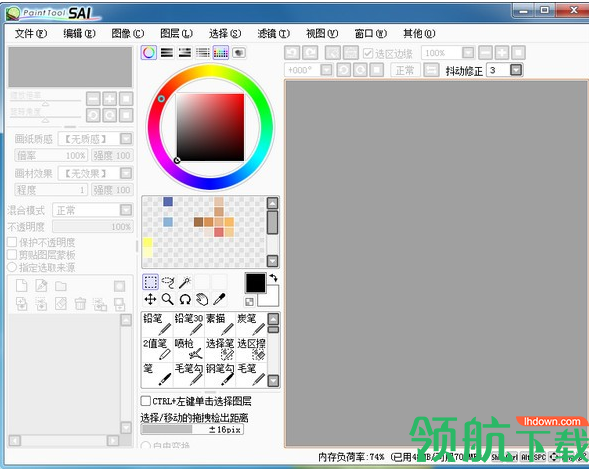Show the color wheel panel
The width and height of the screenshot is (589, 469).
pos(149,53)
